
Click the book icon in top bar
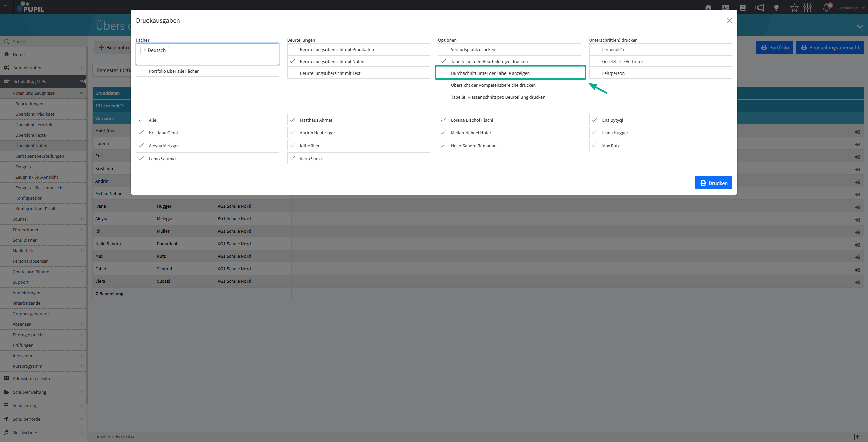point(743,7)
